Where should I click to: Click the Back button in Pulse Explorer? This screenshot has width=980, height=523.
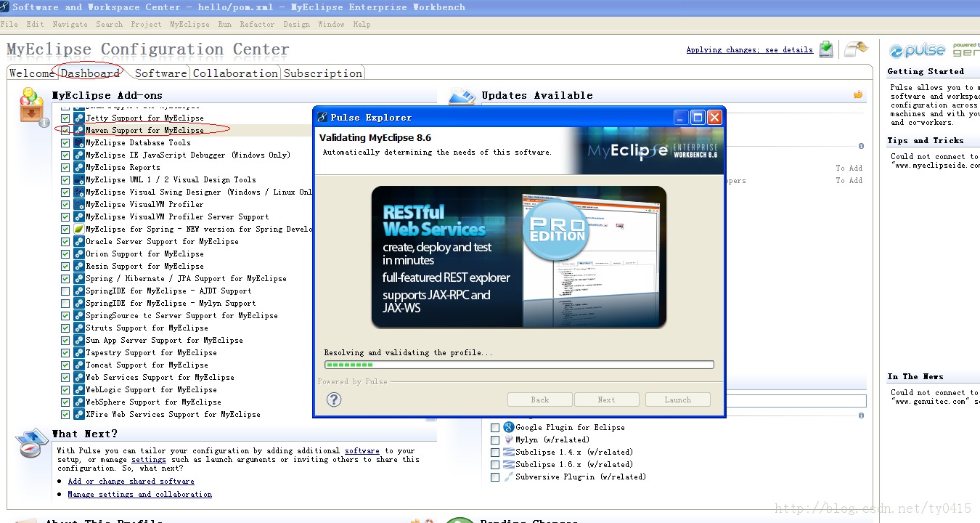pos(540,400)
